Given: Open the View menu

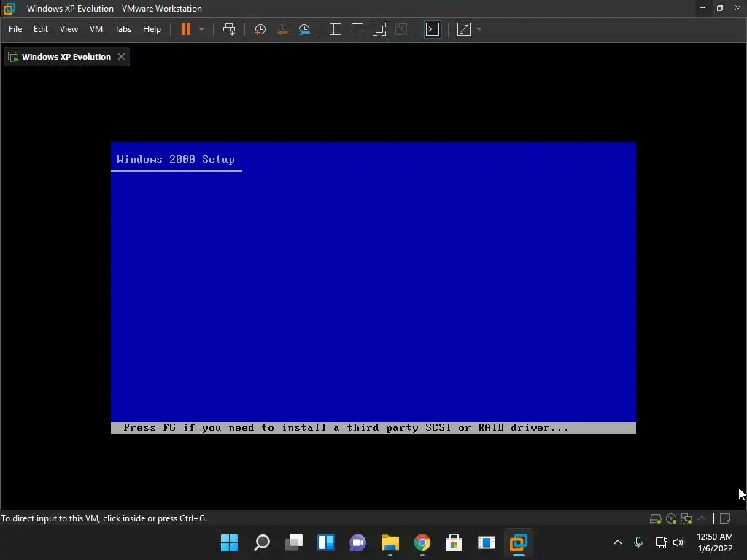Looking at the screenshot, I should pyautogui.click(x=69, y=29).
